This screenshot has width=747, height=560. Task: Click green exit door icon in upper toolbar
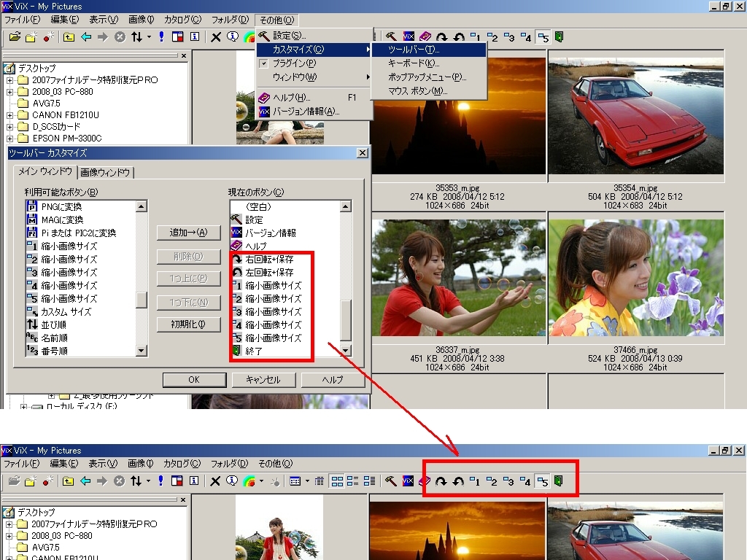[x=560, y=37]
